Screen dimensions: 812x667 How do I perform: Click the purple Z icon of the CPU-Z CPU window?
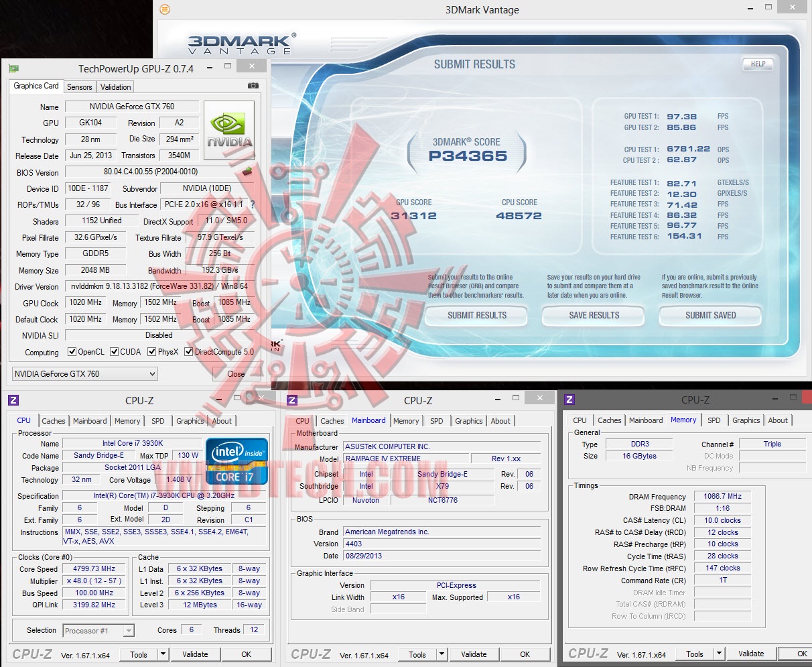click(13, 400)
